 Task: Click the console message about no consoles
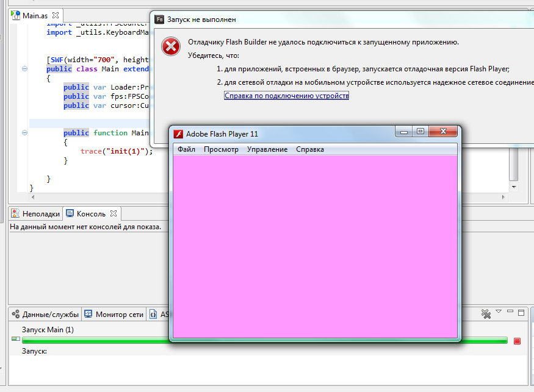click(x=85, y=227)
